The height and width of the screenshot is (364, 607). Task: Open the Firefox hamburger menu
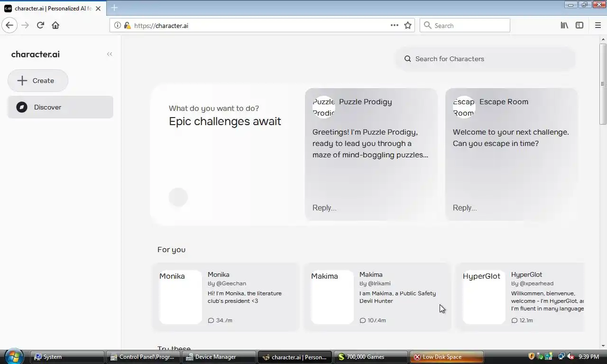[x=598, y=25]
